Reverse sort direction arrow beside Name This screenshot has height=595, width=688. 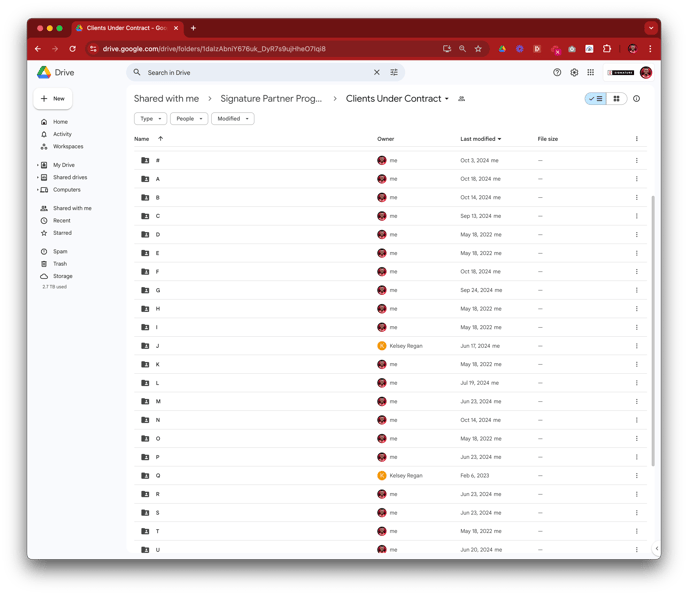point(160,139)
